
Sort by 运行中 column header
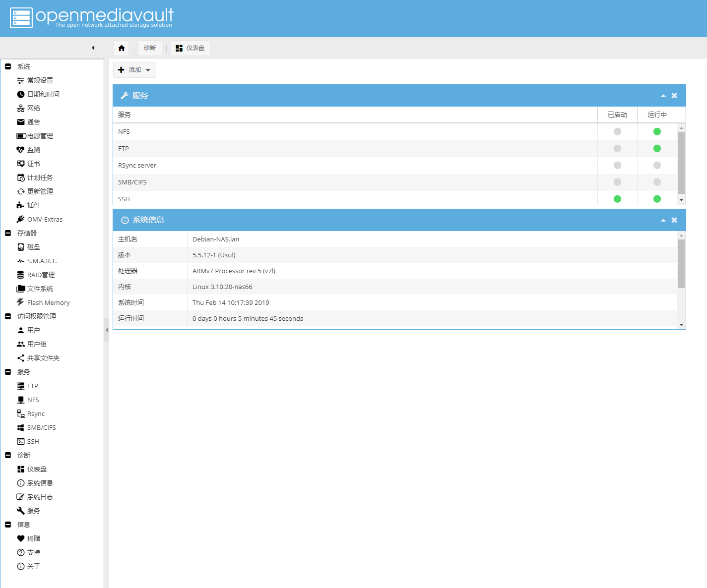pyautogui.click(x=657, y=115)
